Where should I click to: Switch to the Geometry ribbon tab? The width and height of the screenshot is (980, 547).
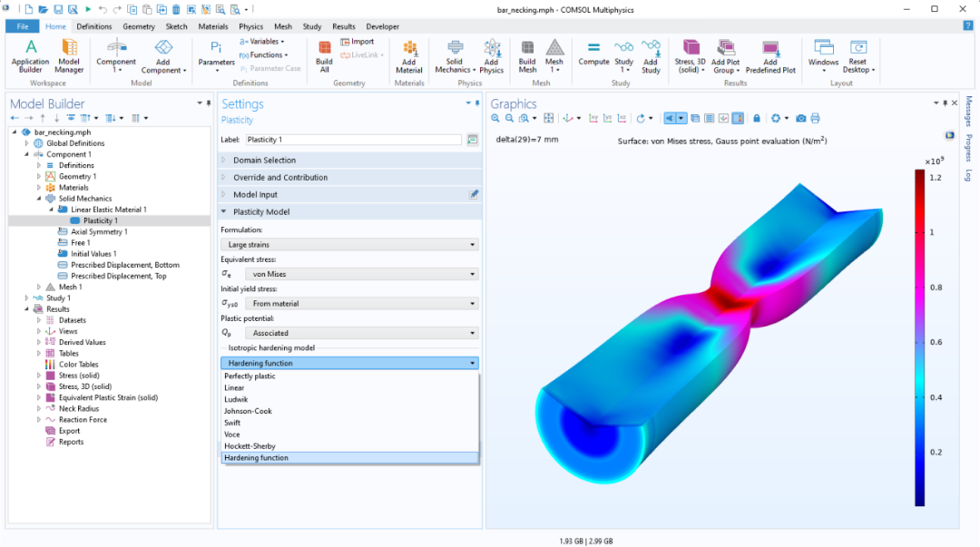(139, 26)
